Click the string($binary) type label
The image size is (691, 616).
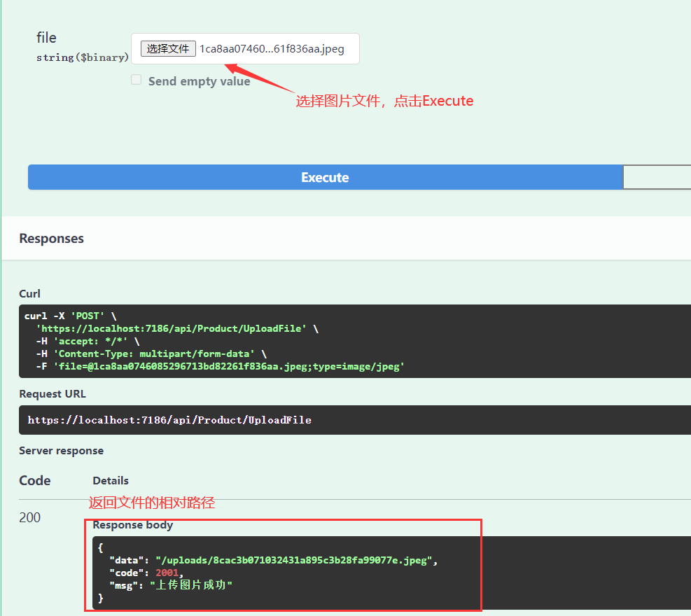click(x=83, y=57)
